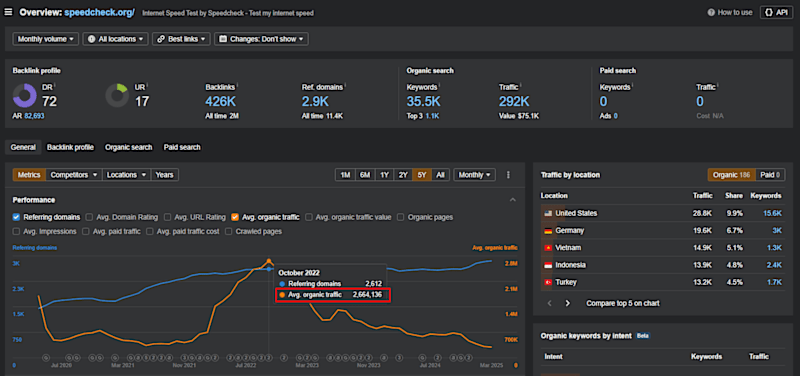Screen dimensions: 800x376
Task: Click the How to use help icon
Action: 712,12
